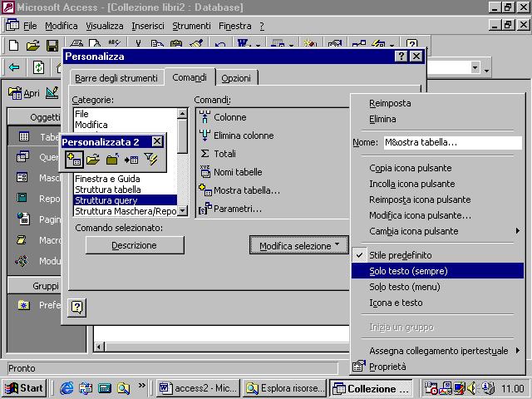Click the volume speaker tray icon
532x399 pixels.
click(471, 388)
